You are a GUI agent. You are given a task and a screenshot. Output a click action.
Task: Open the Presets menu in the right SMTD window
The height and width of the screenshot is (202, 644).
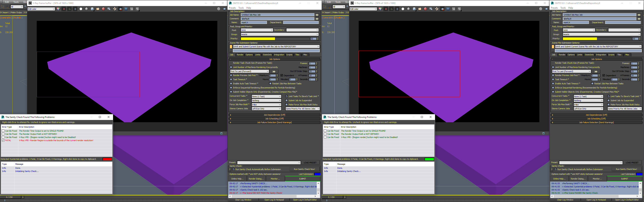click(554, 8)
